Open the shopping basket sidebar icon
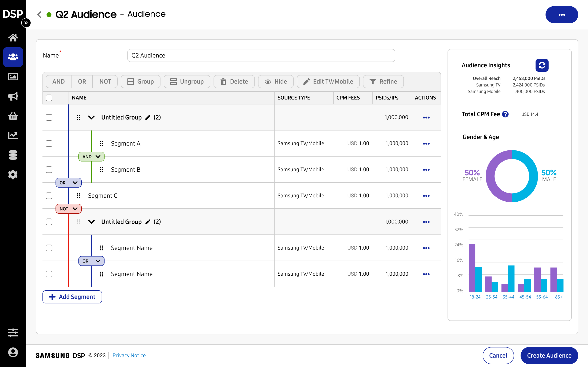588x367 pixels. (x=13, y=116)
